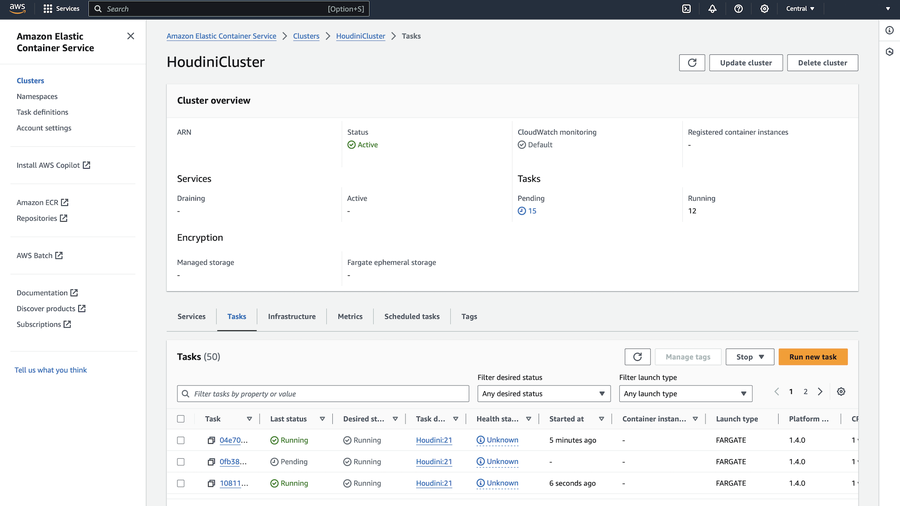Sort by the Desired status column
The image size is (900, 506).
click(x=395, y=419)
